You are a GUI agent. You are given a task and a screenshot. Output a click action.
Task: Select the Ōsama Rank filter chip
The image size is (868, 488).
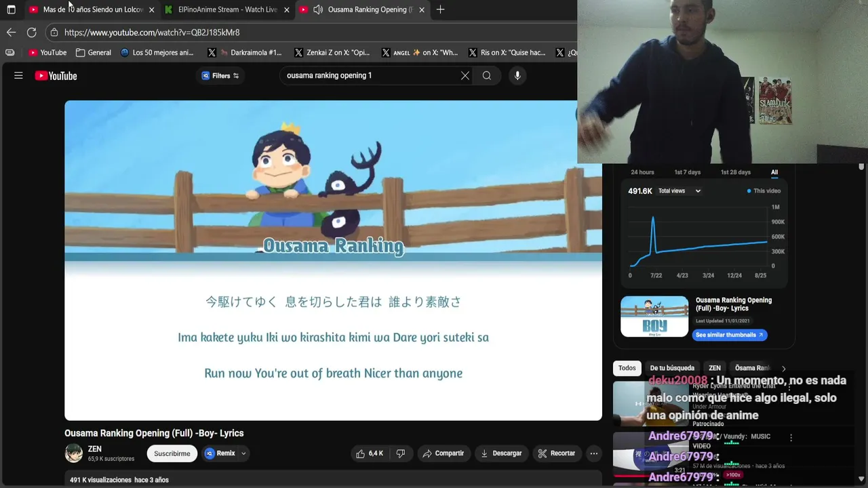tap(753, 368)
